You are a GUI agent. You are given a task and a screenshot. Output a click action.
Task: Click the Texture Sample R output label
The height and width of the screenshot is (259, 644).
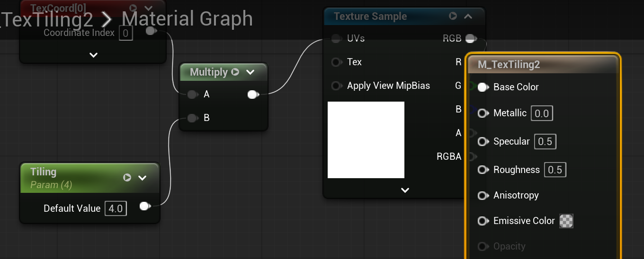tap(458, 61)
